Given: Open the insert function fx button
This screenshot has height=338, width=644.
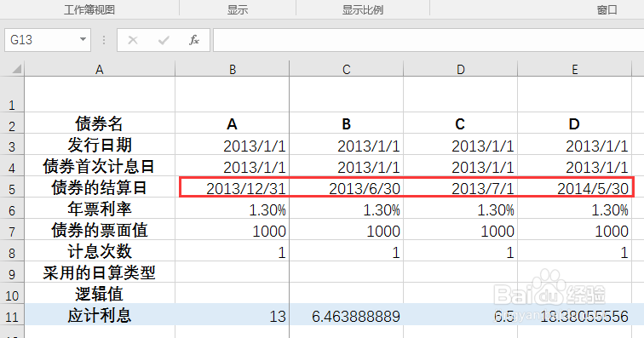Looking at the screenshot, I should [194, 40].
